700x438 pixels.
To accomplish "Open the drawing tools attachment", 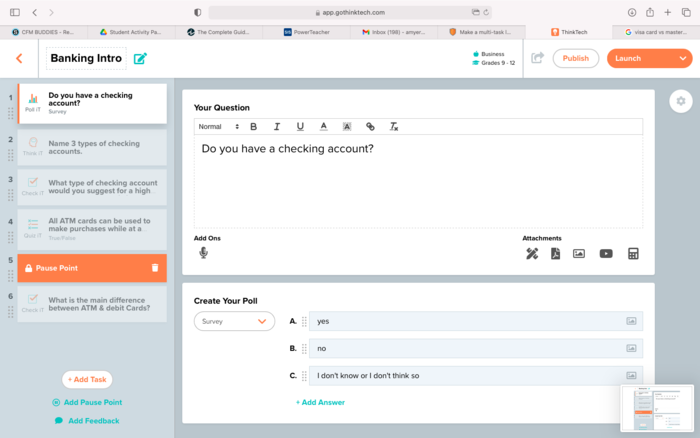I will pos(532,254).
